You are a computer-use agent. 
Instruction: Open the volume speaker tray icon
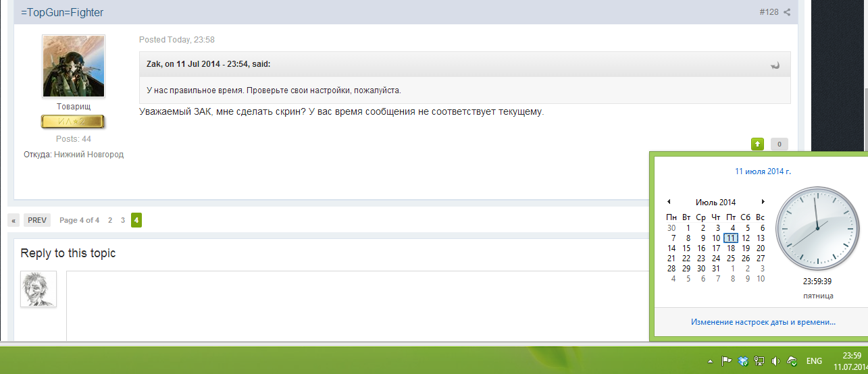tap(775, 361)
